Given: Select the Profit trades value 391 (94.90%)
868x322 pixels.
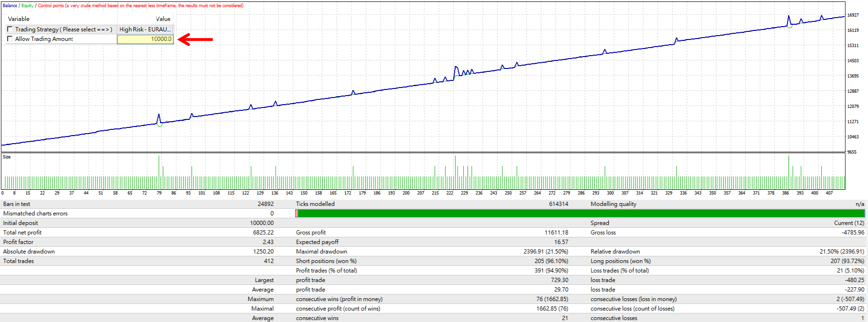Looking at the screenshot, I should click(x=551, y=271).
